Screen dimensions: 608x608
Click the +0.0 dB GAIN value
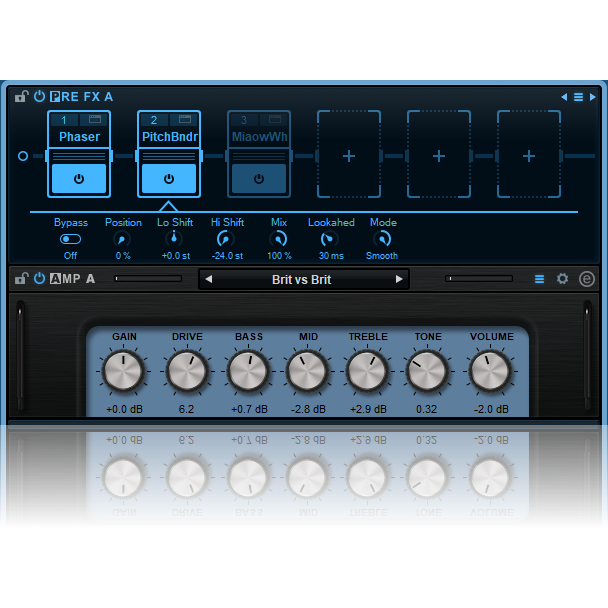124,409
